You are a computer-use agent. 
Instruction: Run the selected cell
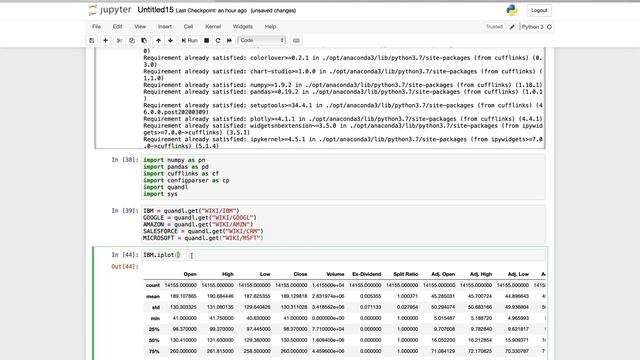pyautogui.click(x=190, y=40)
